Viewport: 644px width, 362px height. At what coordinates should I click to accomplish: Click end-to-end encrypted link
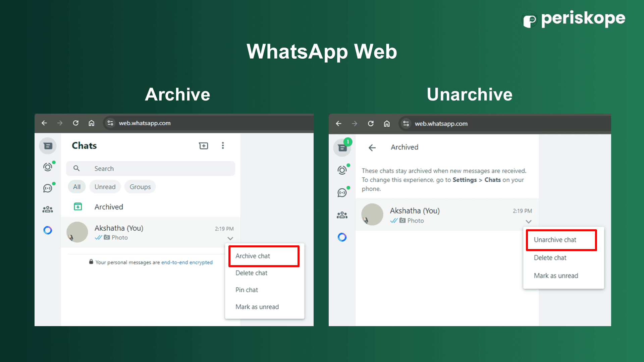pos(187,262)
